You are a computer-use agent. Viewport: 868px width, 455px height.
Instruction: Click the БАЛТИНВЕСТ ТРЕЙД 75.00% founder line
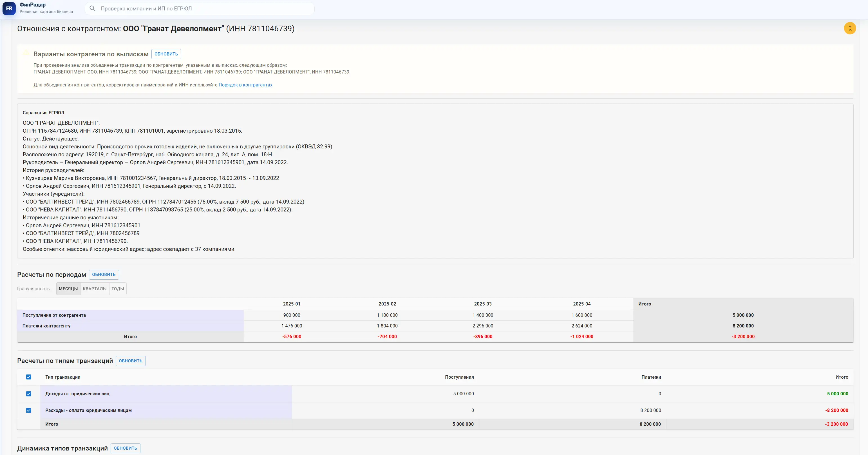[164, 202]
